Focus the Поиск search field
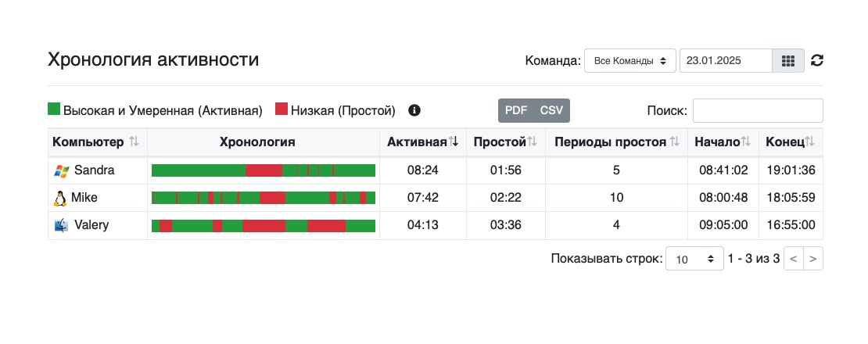 [758, 110]
